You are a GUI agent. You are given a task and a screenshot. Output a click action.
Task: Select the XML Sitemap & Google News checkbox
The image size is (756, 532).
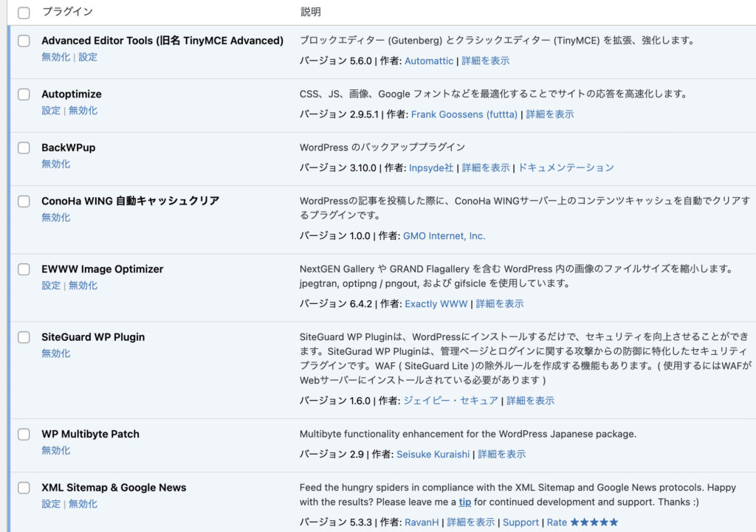pyautogui.click(x=24, y=488)
